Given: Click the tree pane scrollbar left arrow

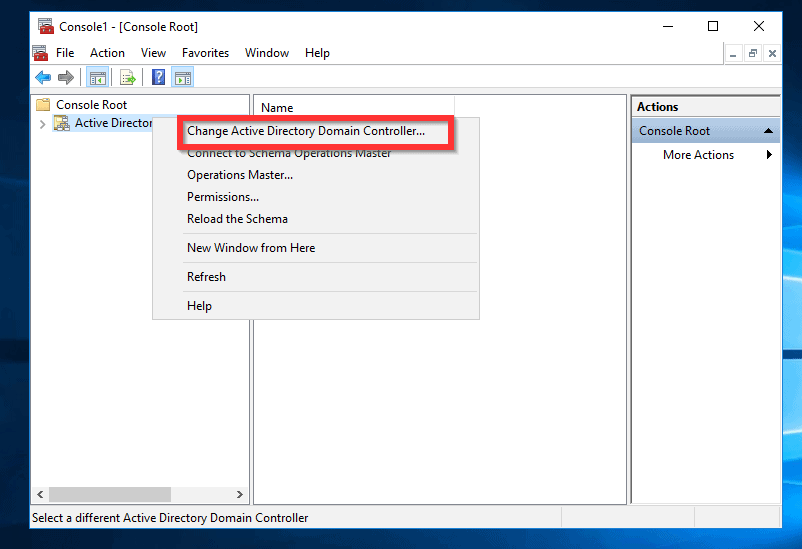Looking at the screenshot, I should pyautogui.click(x=40, y=495).
